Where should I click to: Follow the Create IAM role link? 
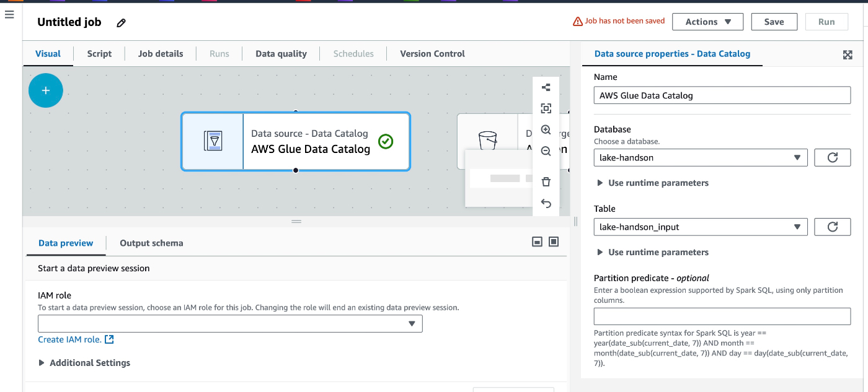pyautogui.click(x=76, y=339)
